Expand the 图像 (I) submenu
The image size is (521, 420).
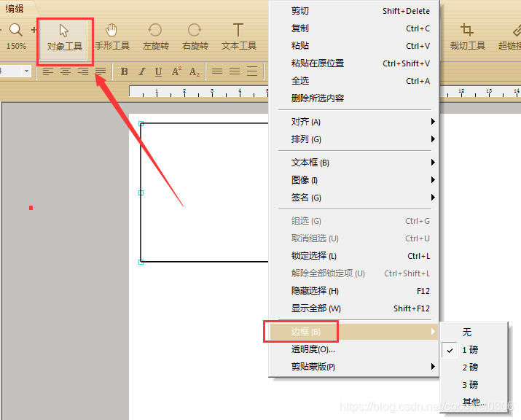click(x=354, y=180)
